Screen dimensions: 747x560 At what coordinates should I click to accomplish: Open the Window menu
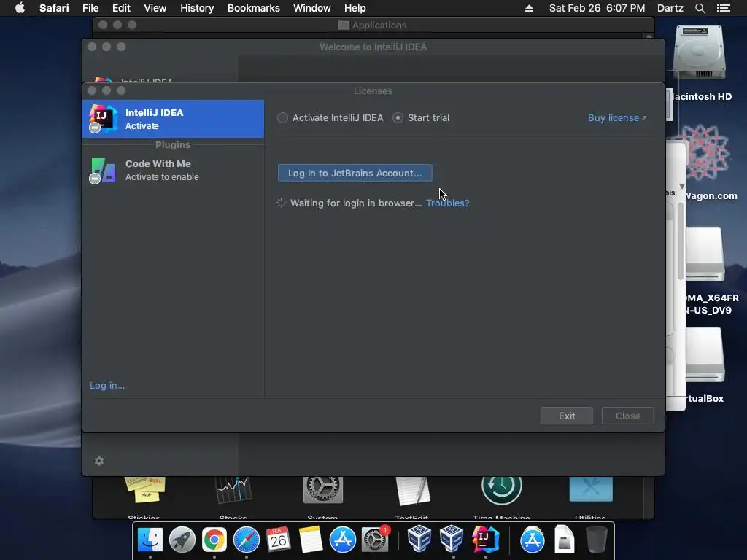(311, 8)
